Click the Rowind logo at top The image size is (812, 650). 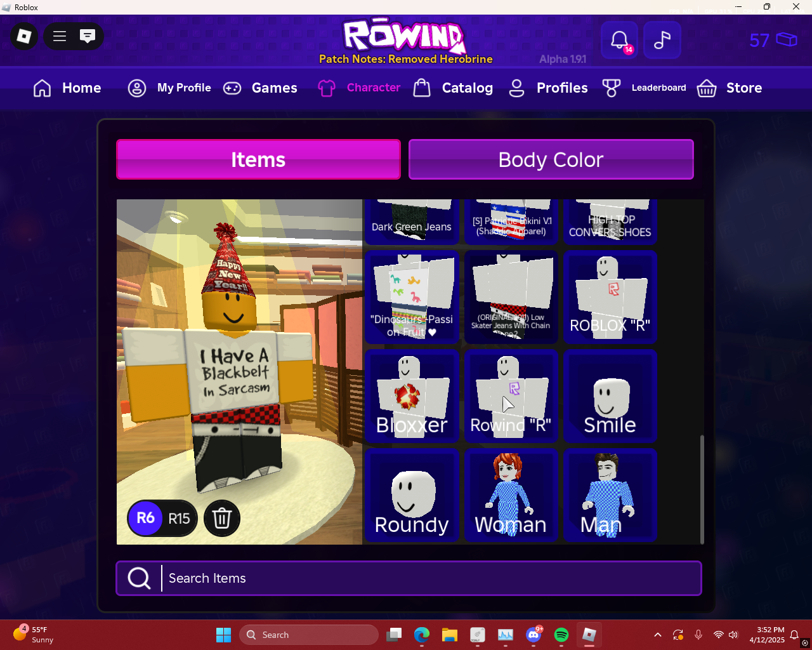404,36
